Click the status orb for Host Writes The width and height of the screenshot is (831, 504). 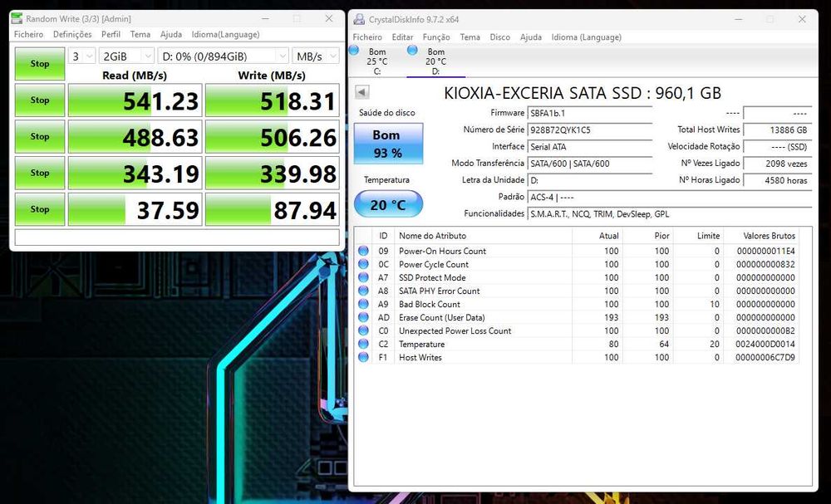[x=363, y=357]
